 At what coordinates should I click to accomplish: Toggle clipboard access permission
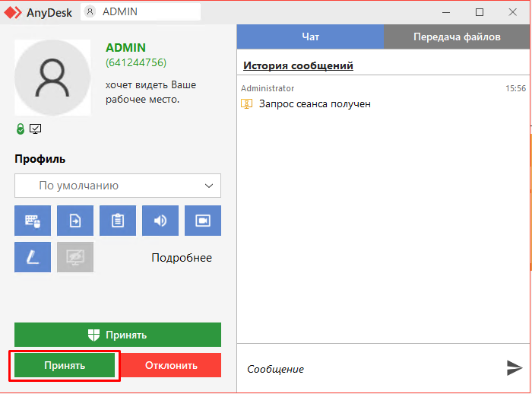(x=118, y=221)
